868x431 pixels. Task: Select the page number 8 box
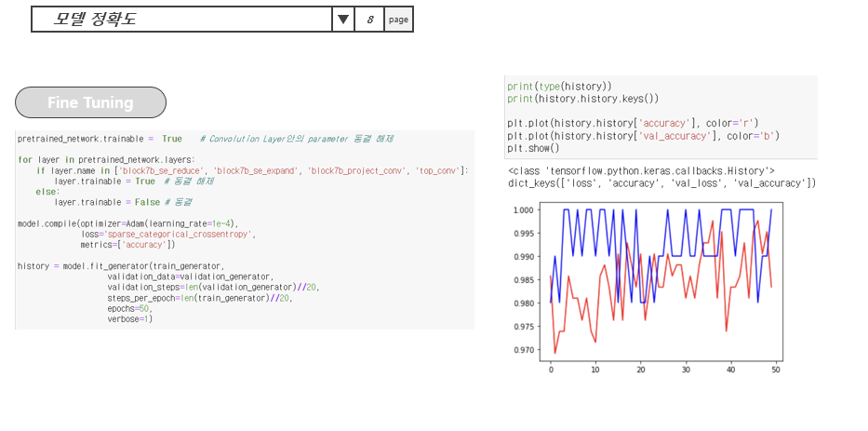pyautogui.click(x=369, y=20)
